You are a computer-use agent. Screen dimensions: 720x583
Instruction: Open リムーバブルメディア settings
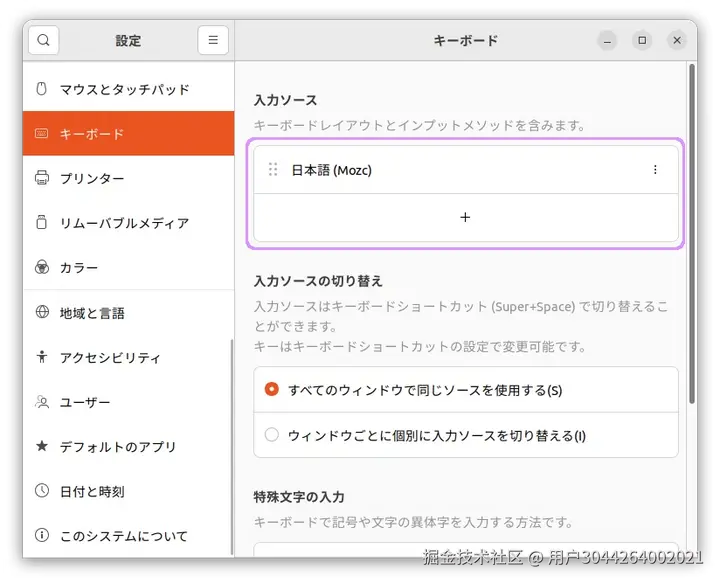pyautogui.click(x=129, y=223)
